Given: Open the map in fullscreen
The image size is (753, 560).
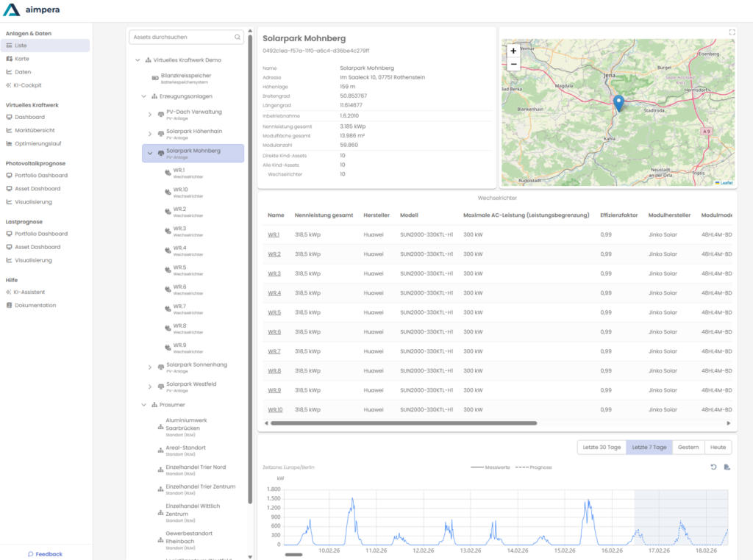Looking at the screenshot, I should (732, 32).
